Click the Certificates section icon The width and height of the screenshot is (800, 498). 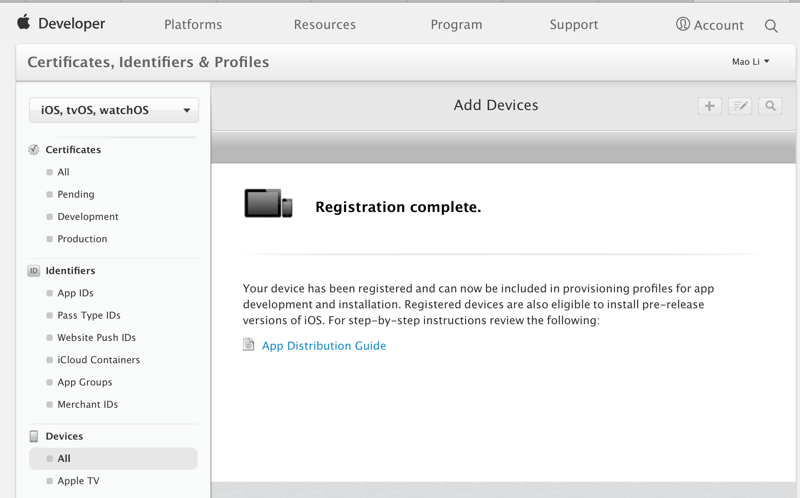point(34,150)
